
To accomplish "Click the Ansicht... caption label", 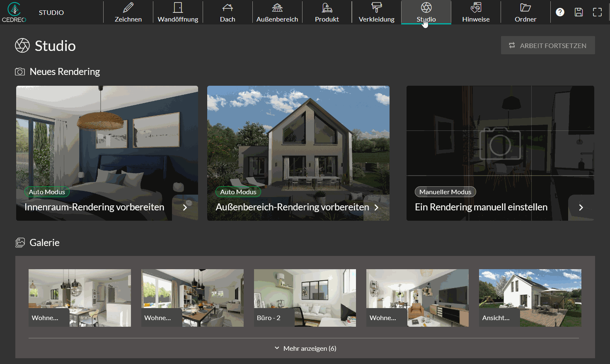I will pos(496,318).
